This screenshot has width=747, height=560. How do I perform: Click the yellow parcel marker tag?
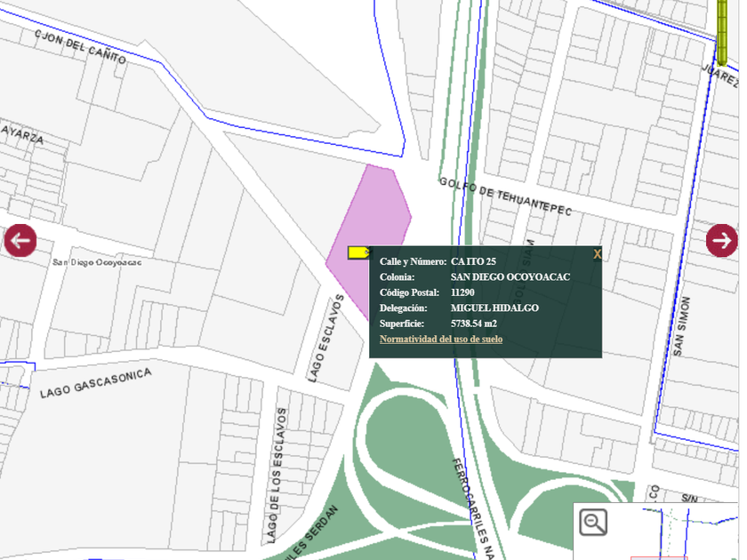[x=358, y=252]
